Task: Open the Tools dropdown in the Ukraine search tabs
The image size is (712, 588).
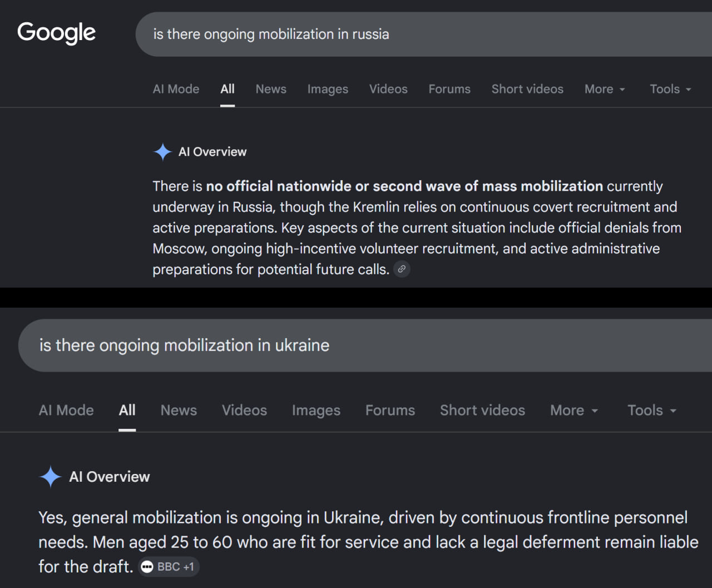Action: [652, 411]
